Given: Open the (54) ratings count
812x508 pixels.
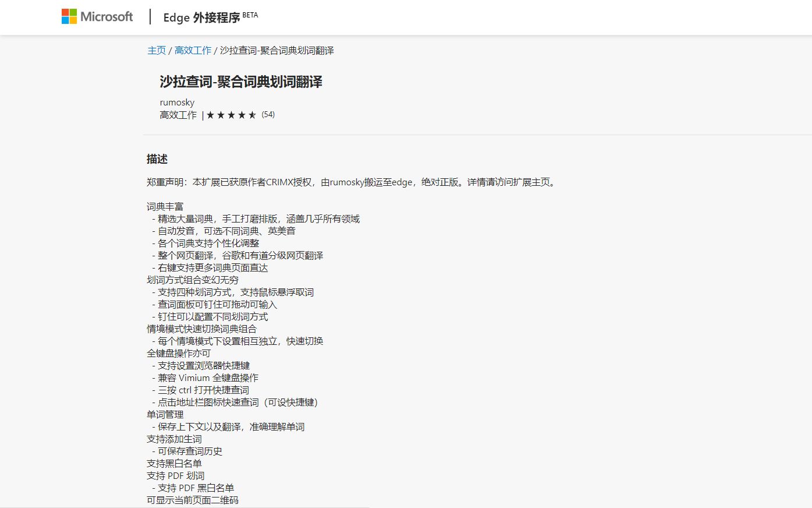Looking at the screenshot, I should (268, 114).
